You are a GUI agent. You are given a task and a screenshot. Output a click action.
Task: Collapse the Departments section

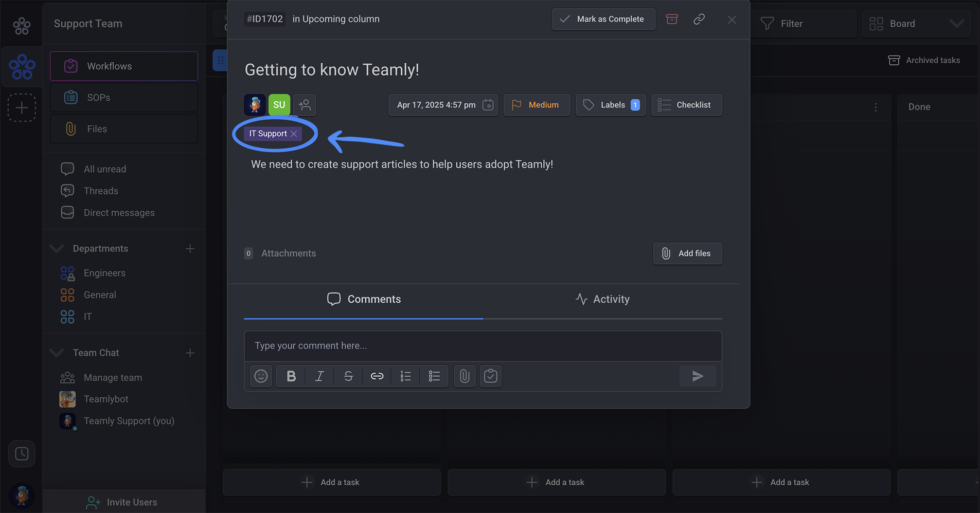tap(57, 249)
